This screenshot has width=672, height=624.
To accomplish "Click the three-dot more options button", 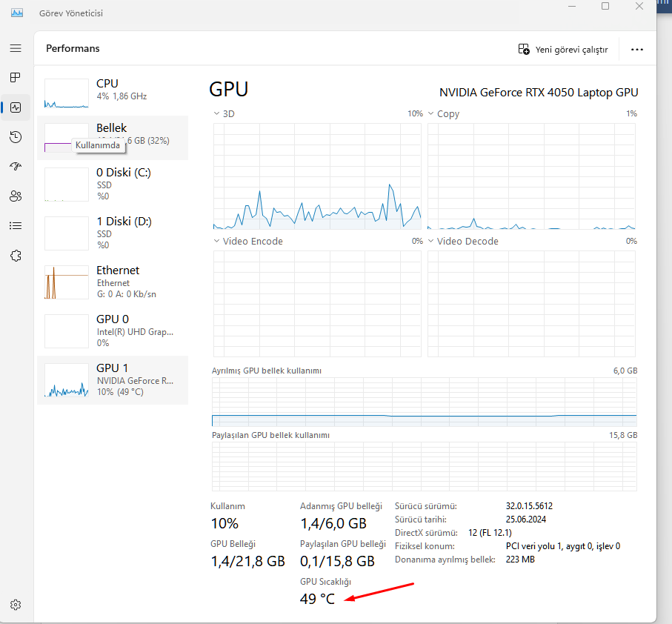I will pos(636,50).
